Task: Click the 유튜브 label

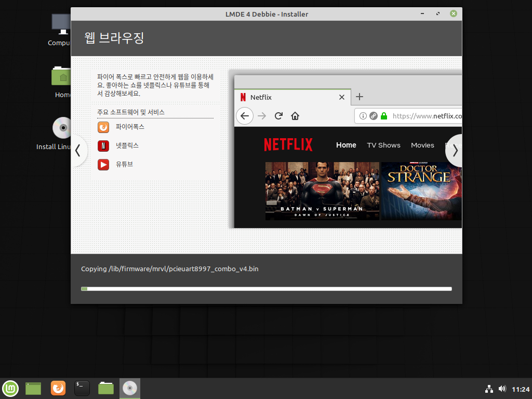Action: (x=124, y=164)
